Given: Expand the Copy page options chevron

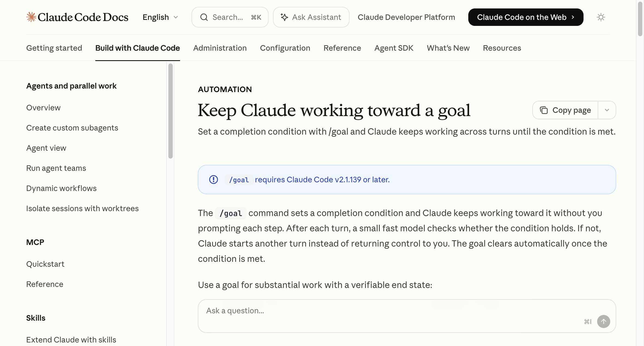Looking at the screenshot, I should (x=607, y=110).
